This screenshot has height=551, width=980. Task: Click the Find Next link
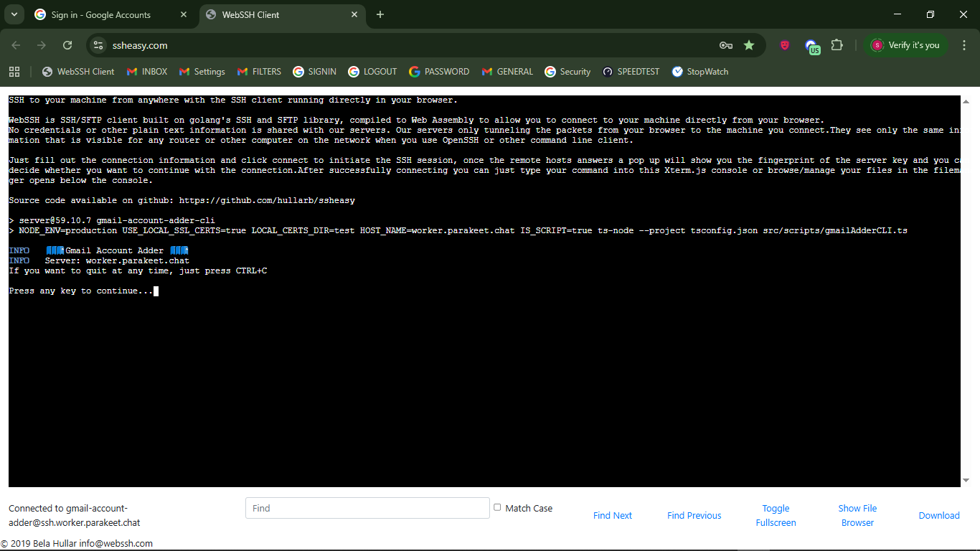pyautogui.click(x=612, y=515)
